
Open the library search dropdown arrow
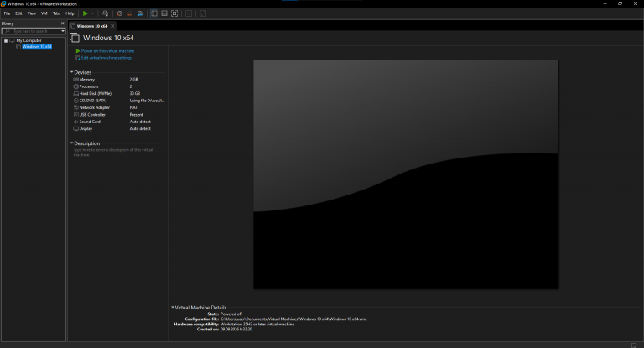click(63, 31)
